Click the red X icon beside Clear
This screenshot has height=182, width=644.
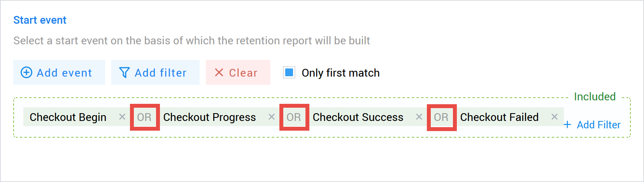219,73
